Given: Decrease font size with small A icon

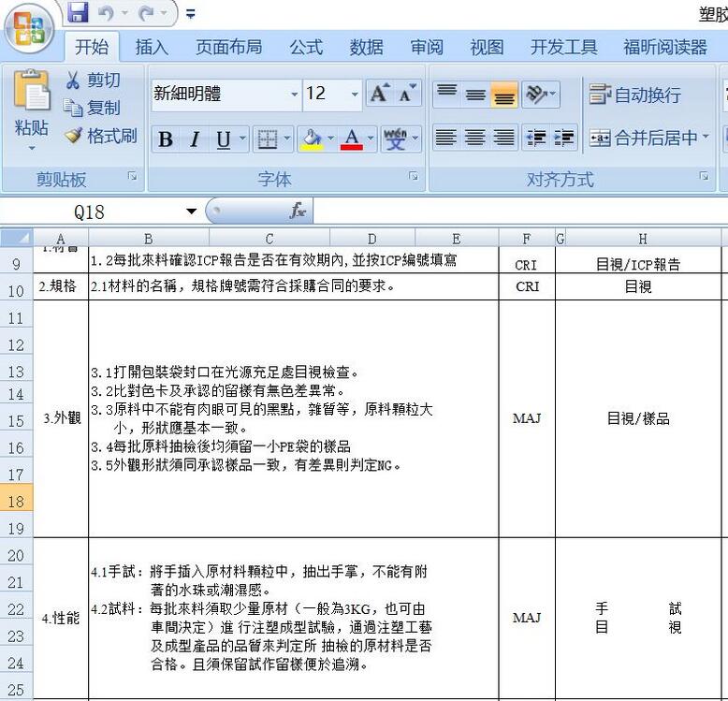Looking at the screenshot, I should pos(408,94).
